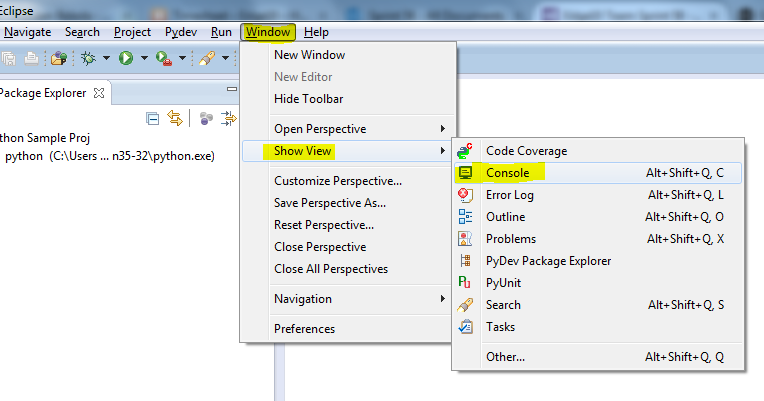The height and width of the screenshot is (401, 764).
Task: Click the Console view icon
Action: pyautogui.click(x=465, y=173)
